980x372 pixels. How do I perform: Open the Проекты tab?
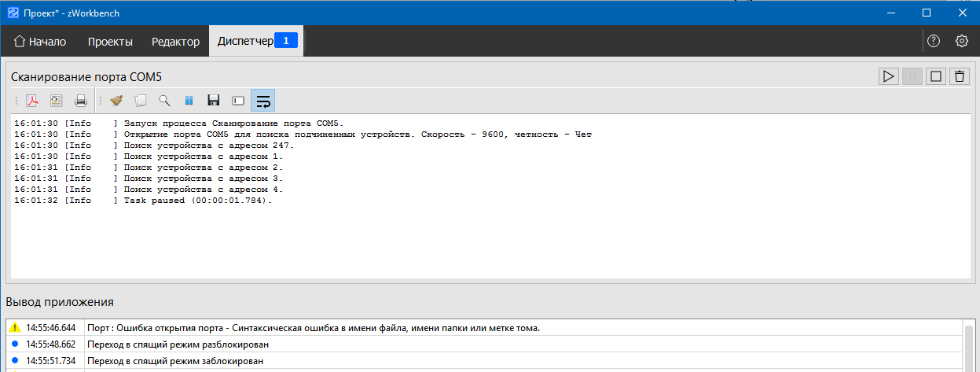click(x=110, y=42)
